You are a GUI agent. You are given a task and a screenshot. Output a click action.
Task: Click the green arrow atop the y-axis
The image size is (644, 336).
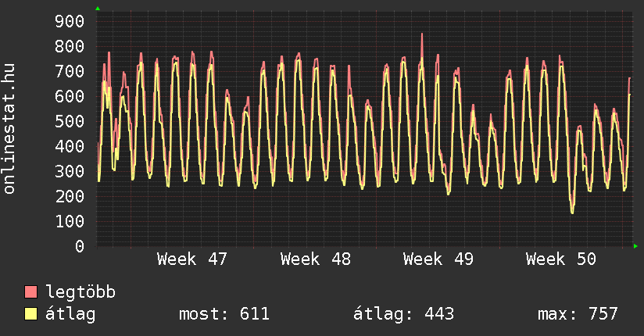(97, 9)
